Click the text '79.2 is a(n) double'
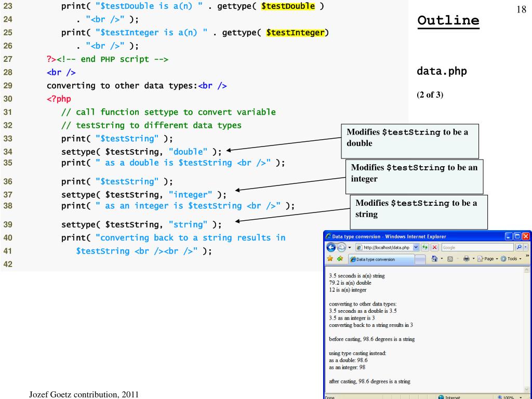This screenshot has height=399, width=532. (350, 283)
